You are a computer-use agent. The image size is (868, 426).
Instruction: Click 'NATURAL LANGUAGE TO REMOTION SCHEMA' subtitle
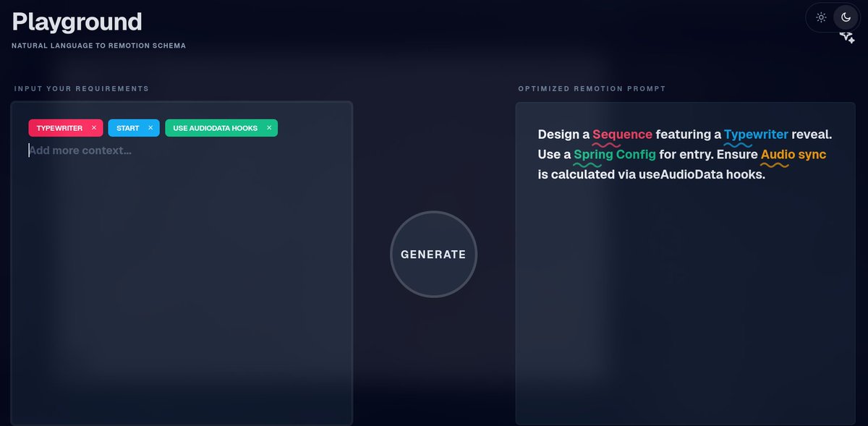click(98, 46)
